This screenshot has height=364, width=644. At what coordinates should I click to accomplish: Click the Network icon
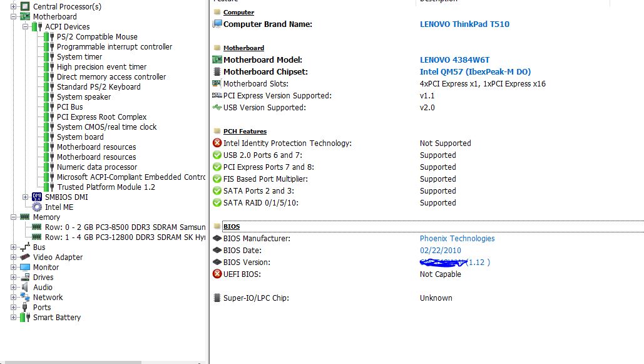tap(25, 297)
